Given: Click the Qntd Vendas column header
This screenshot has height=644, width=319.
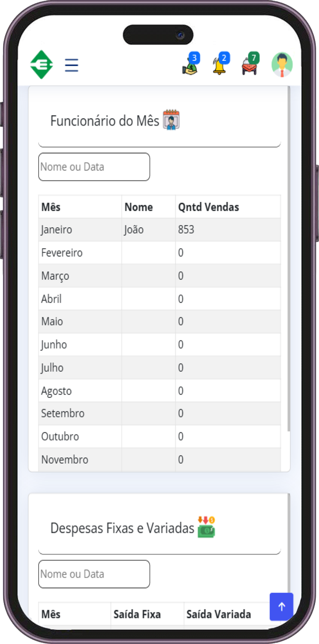Looking at the screenshot, I should [208, 207].
